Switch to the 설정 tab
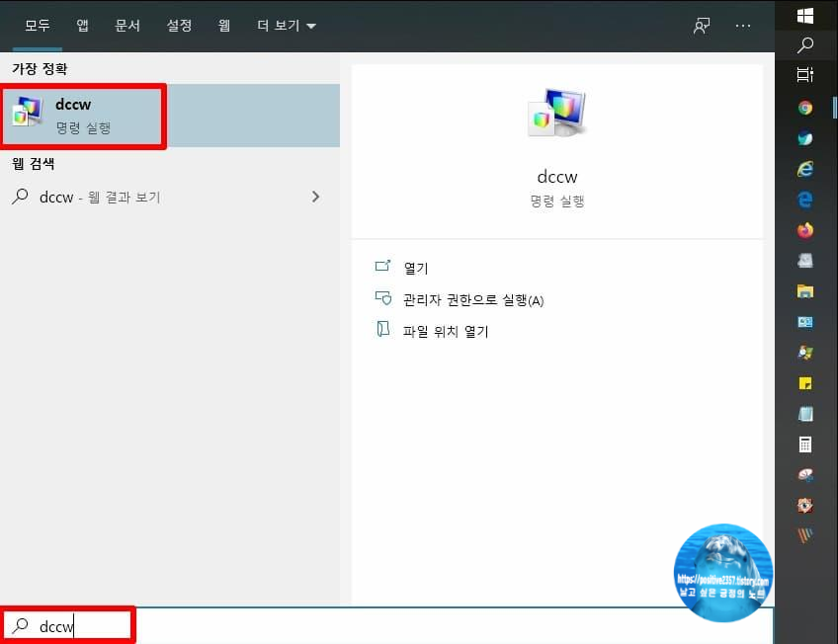 click(x=179, y=25)
